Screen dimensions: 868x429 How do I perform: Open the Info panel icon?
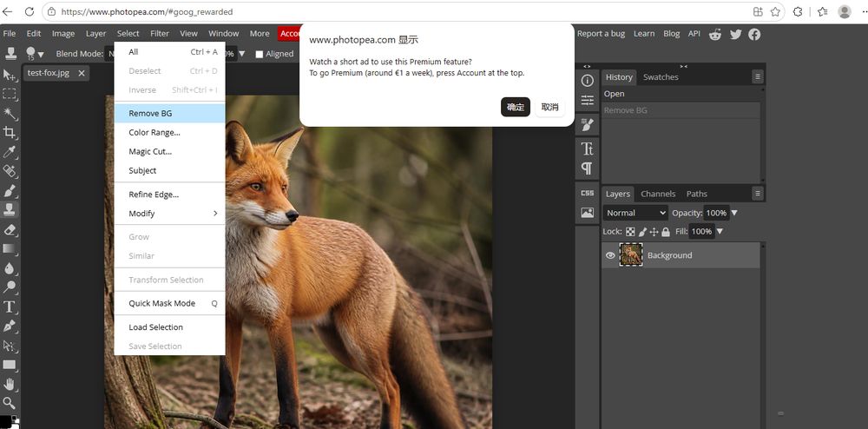click(x=588, y=80)
